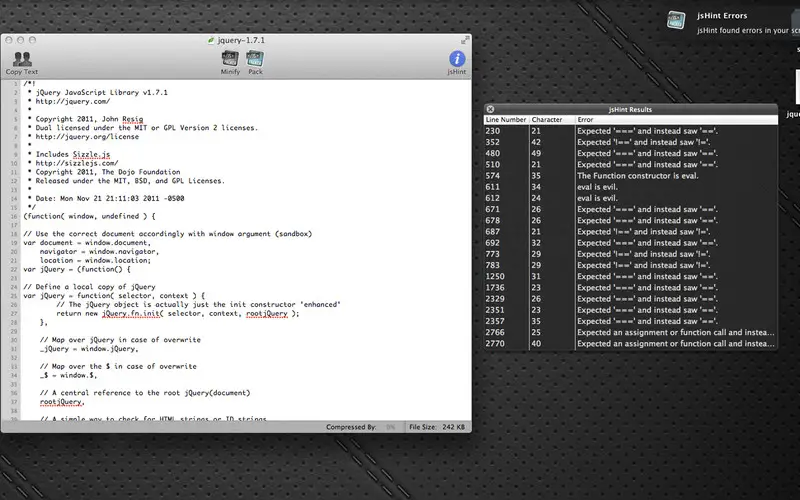The width and height of the screenshot is (800, 500).
Task: Close the jsHint Results panel
Action: tap(490, 109)
